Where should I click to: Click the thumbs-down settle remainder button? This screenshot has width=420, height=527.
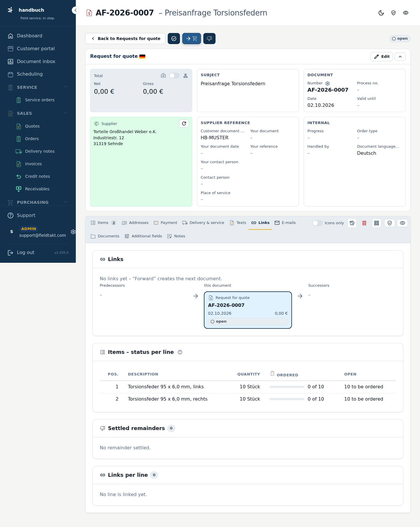click(x=209, y=39)
